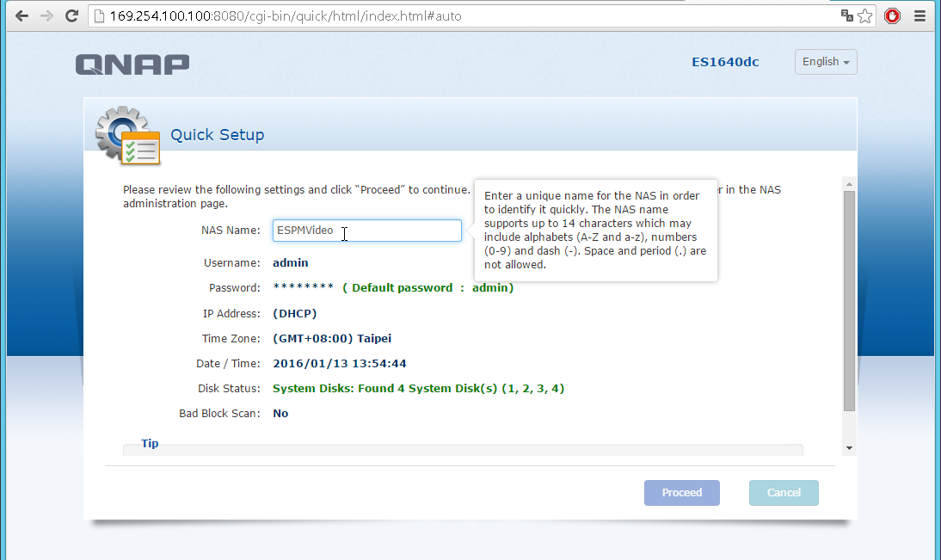
Task: Bookmark this page with the star icon
Action: coord(865,15)
